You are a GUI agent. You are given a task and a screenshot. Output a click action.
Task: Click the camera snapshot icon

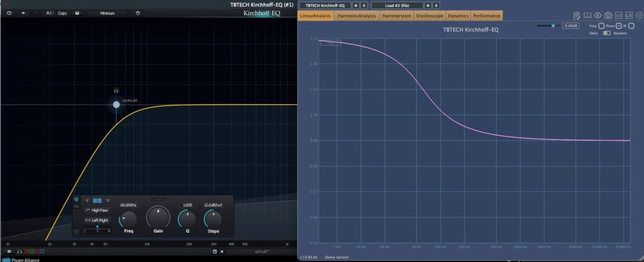click(608, 16)
